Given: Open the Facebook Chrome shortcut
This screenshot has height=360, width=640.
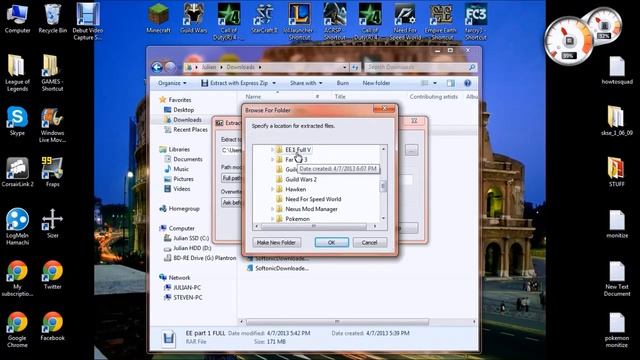Looking at the screenshot, I should 52,326.
